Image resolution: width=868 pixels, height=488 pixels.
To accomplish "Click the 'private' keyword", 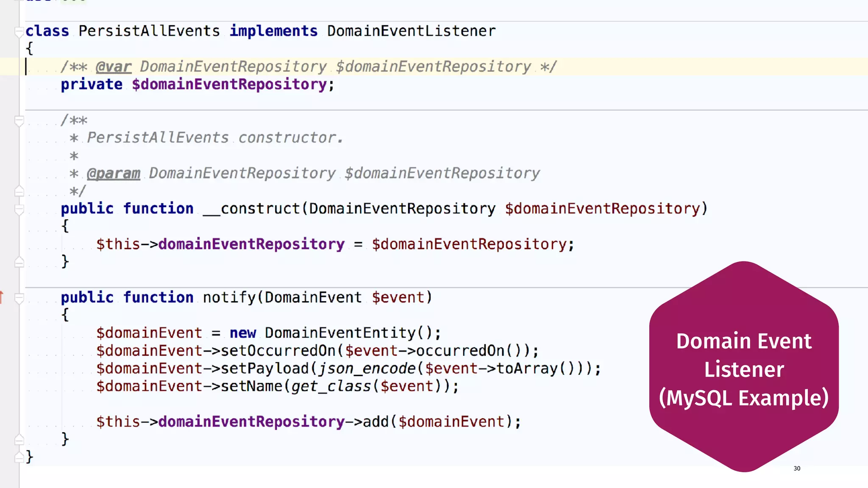I will tap(92, 84).
